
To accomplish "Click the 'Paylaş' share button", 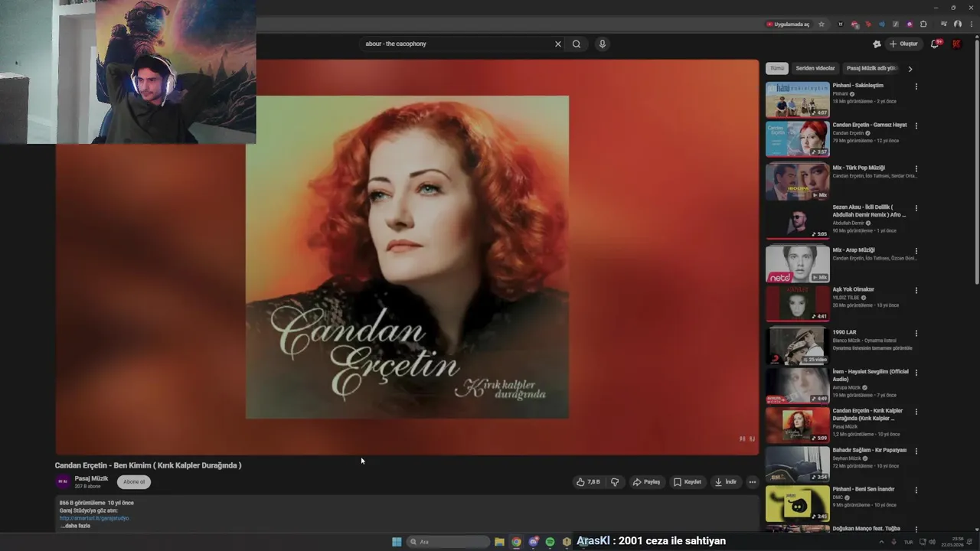I will 646,482.
